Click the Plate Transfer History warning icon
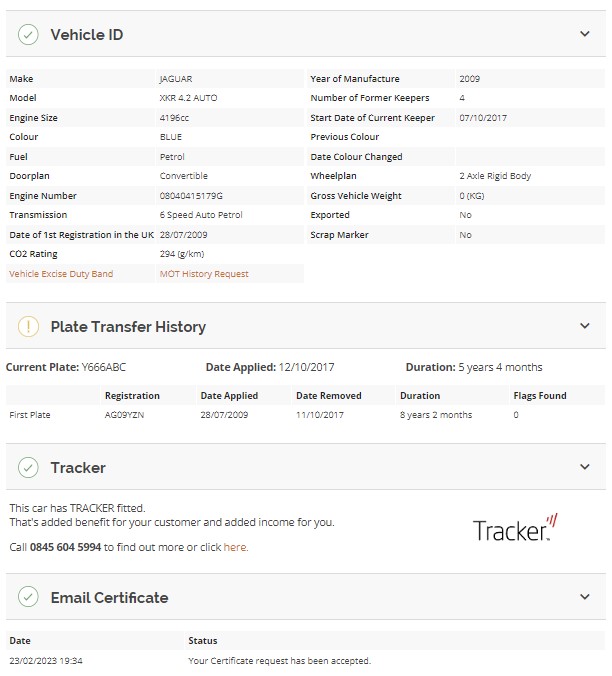The height and width of the screenshot is (676, 612). tap(28, 326)
